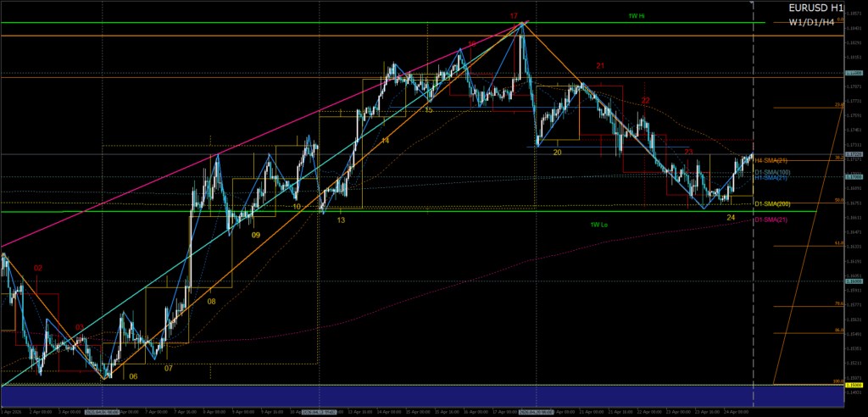
Task: Click the yellow swing marker 14
Action: tap(385, 141)
